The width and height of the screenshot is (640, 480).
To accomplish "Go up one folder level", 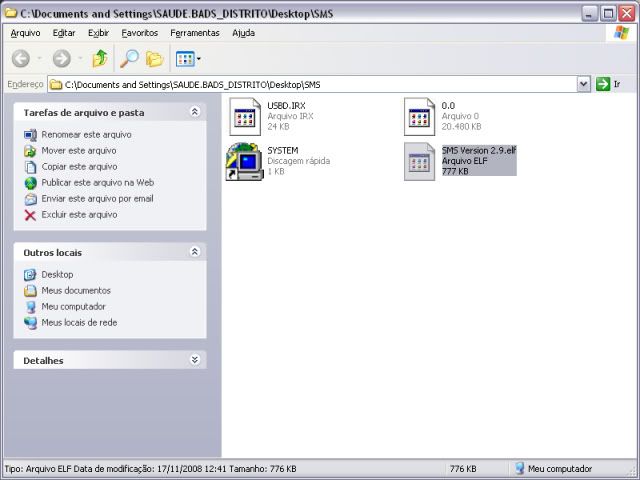I will point(100,59).
